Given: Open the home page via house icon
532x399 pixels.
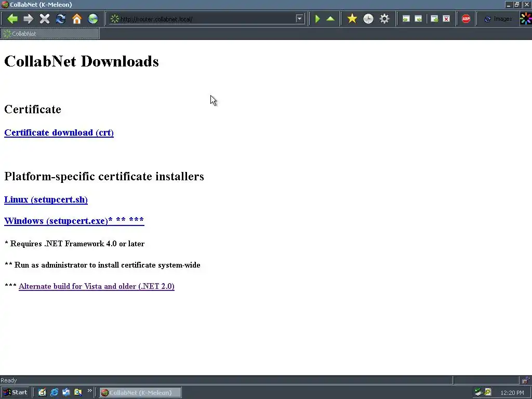Looking at the screenshot, I should point(77,19).
